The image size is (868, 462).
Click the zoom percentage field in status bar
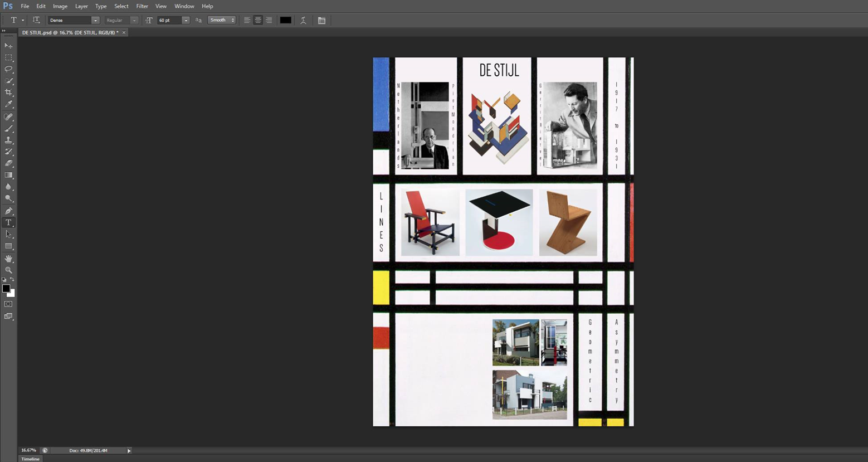[28, 450]
